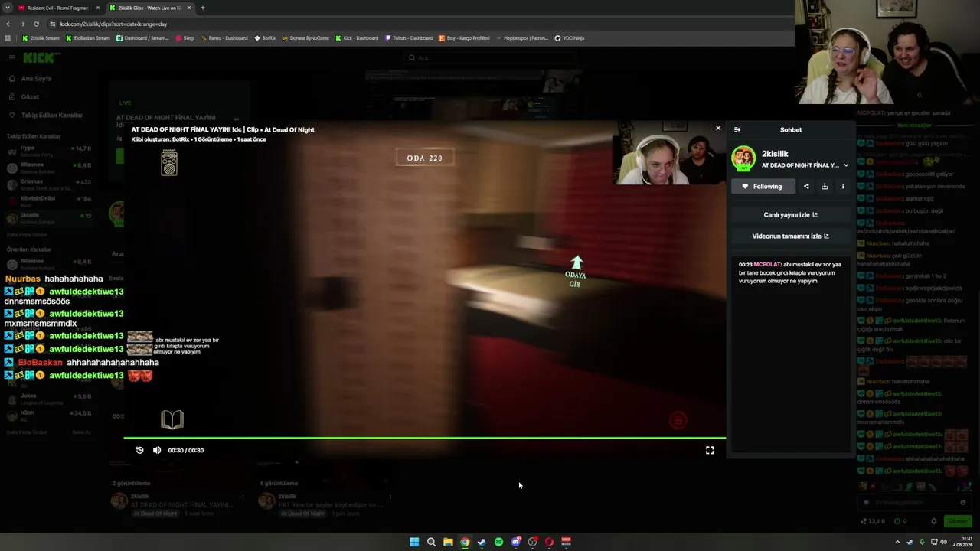
Task: Open the 2kisilik channel avatar
Action: 743,158
